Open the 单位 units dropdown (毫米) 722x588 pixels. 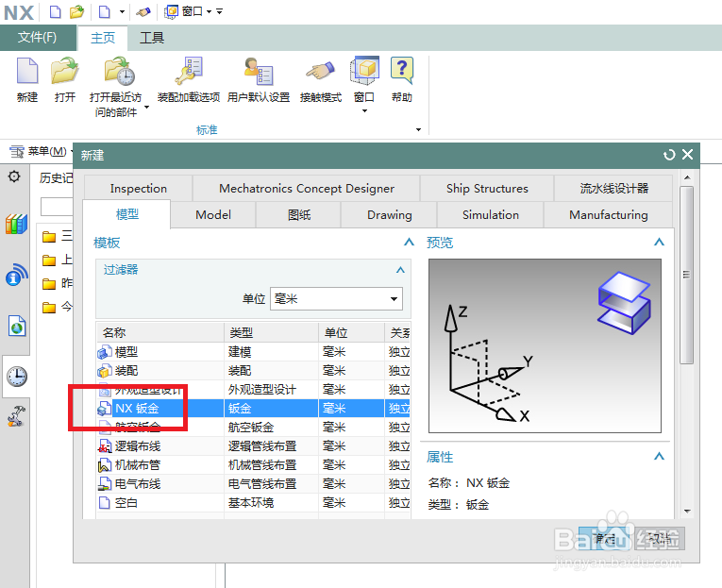tap(336, 299)
